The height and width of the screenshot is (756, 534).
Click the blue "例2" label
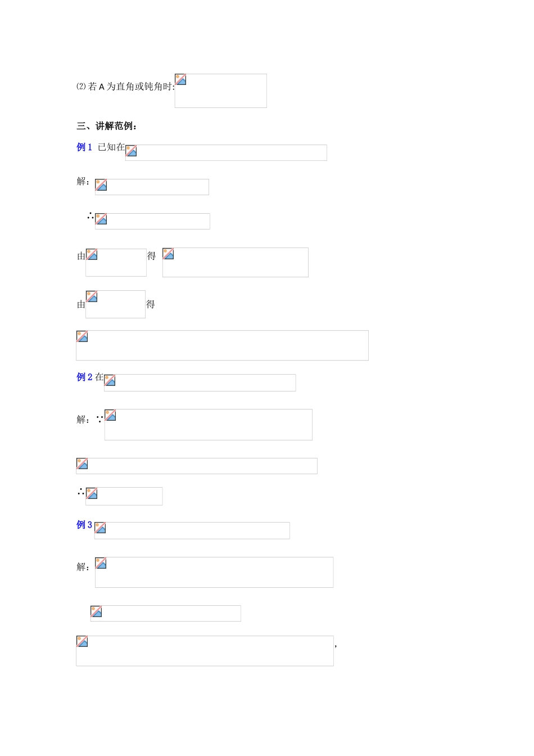click(x=84, y=377)
